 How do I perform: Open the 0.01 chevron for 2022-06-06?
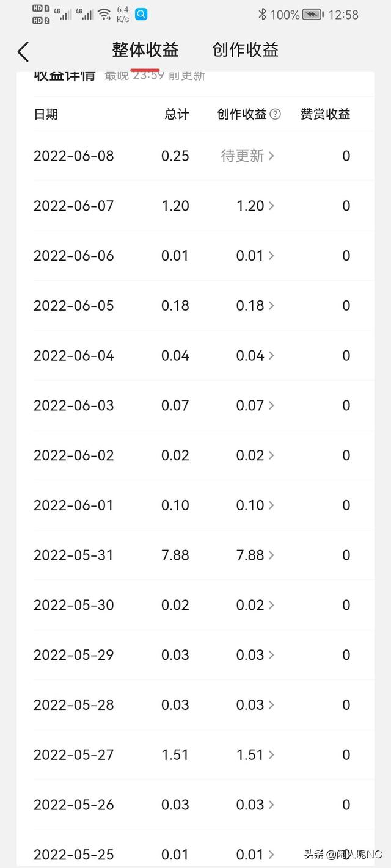(271, 256)
